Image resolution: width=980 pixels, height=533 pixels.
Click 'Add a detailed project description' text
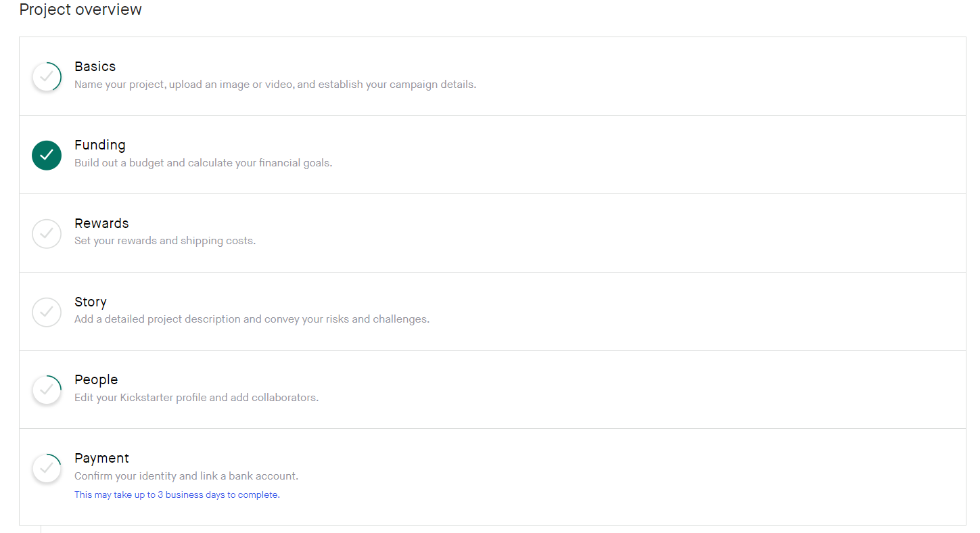click(252, 319)
